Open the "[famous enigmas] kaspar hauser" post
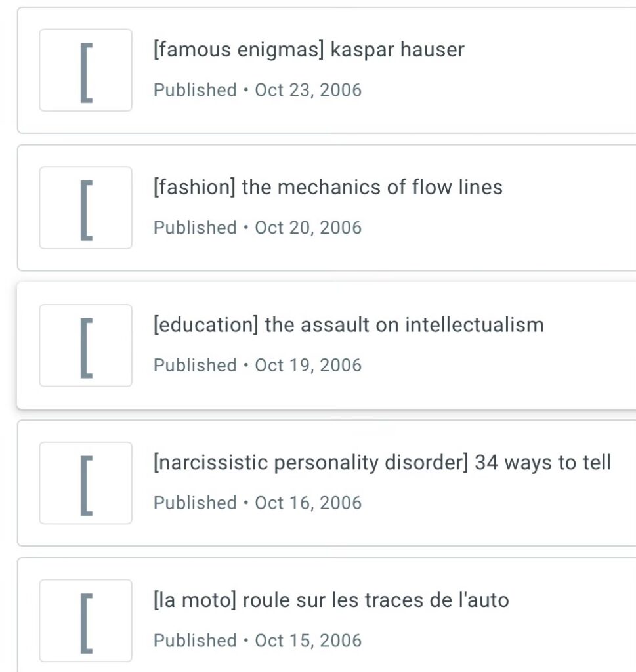Screen dimensions: 636x672 pyautogui.click(x=308, y=50)
